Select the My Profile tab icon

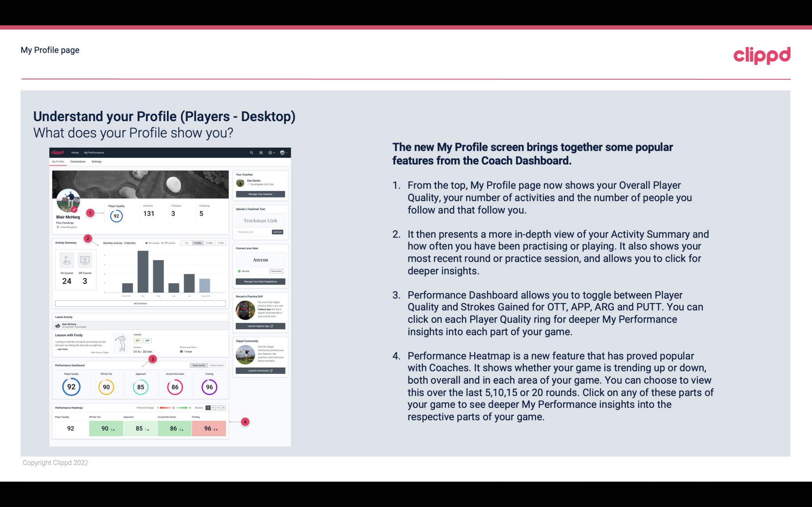tap(59, 162)
